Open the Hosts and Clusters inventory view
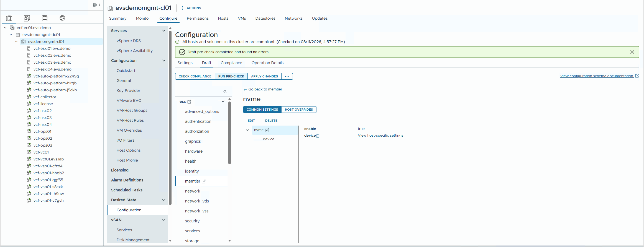644x247 pixels. (x=9, y=18)
